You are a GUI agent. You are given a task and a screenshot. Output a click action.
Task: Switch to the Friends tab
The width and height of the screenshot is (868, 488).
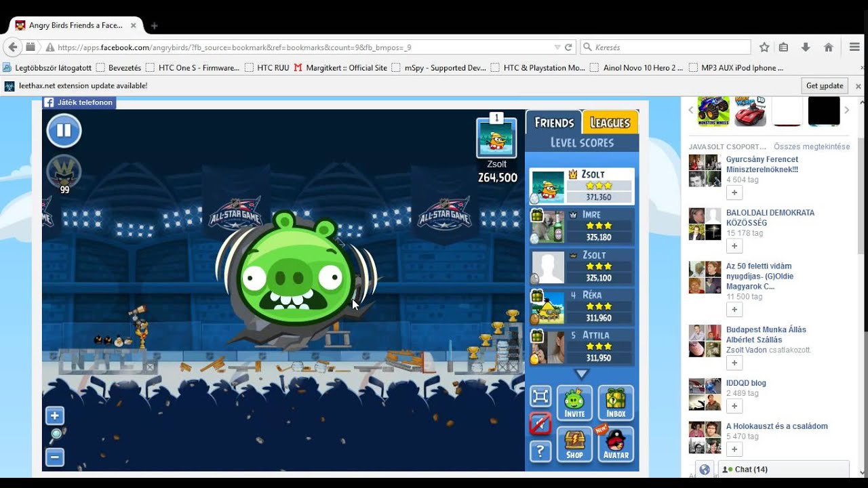click(554, 123)
